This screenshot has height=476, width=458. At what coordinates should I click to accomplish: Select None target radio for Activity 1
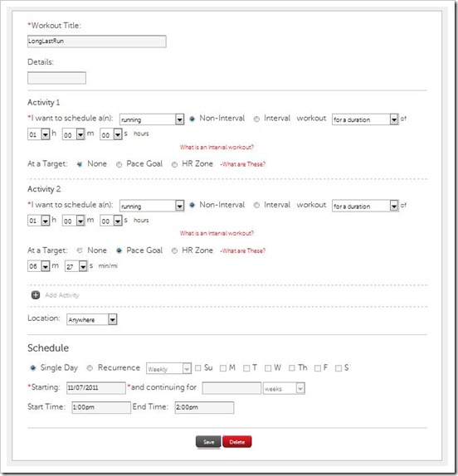80,164
